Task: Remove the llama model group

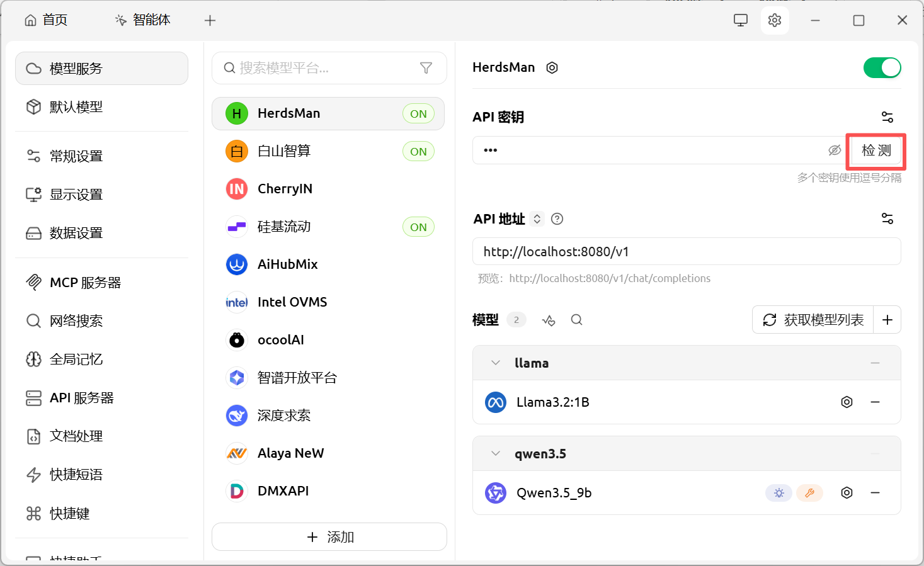Action: (876, 363)
